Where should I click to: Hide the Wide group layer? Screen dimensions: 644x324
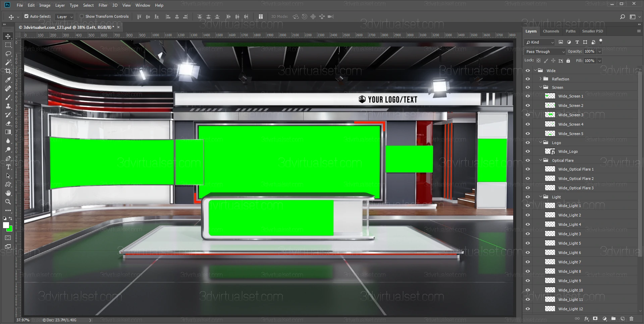pos(528,71)
